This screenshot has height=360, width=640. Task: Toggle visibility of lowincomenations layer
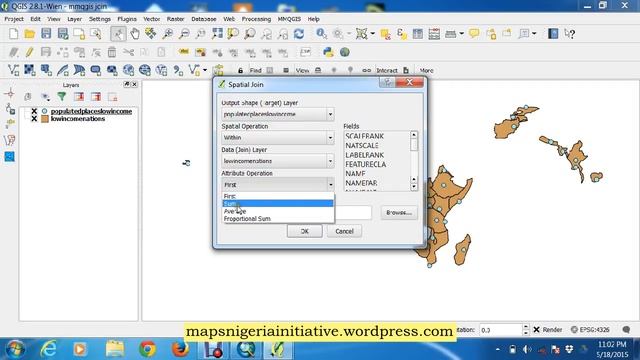click(34, 119)
